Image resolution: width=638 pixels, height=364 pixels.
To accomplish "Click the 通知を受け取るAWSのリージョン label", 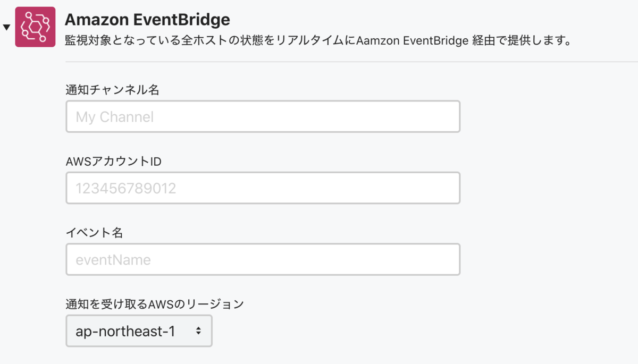I will [x=154, y=303].
